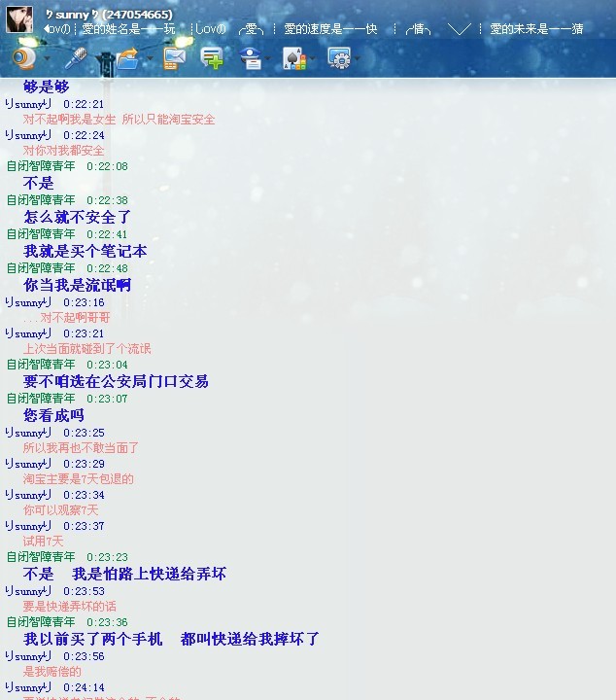This screenshot has width=616, height=700.
Task: Click the police-hat report icon
Action: click(250, 58)
